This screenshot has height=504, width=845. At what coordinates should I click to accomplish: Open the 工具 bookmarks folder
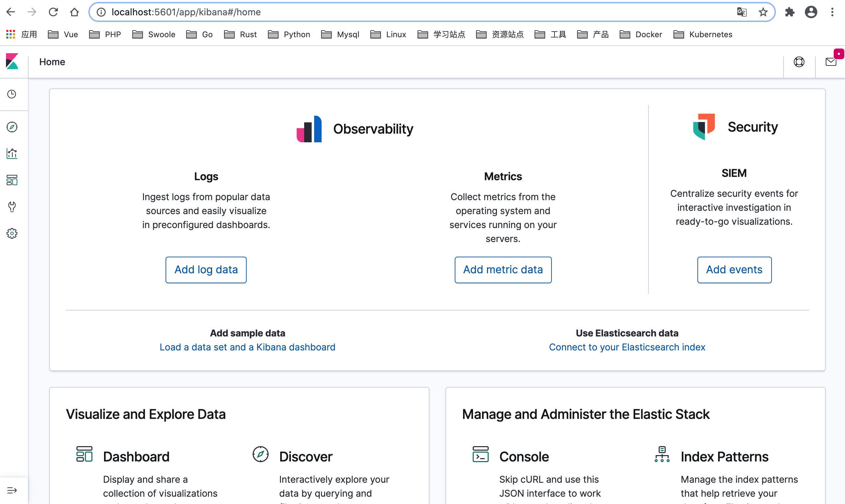click(550, 34)
